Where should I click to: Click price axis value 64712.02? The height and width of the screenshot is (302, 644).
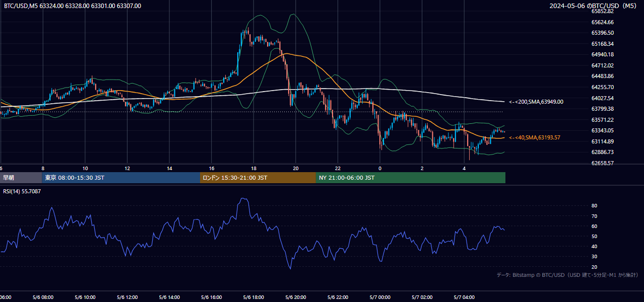coord(602,65)
